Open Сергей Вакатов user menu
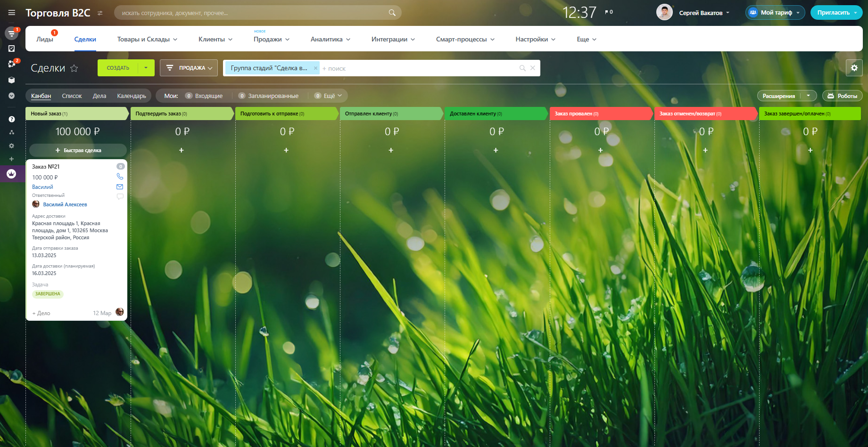 click(704, 13)
